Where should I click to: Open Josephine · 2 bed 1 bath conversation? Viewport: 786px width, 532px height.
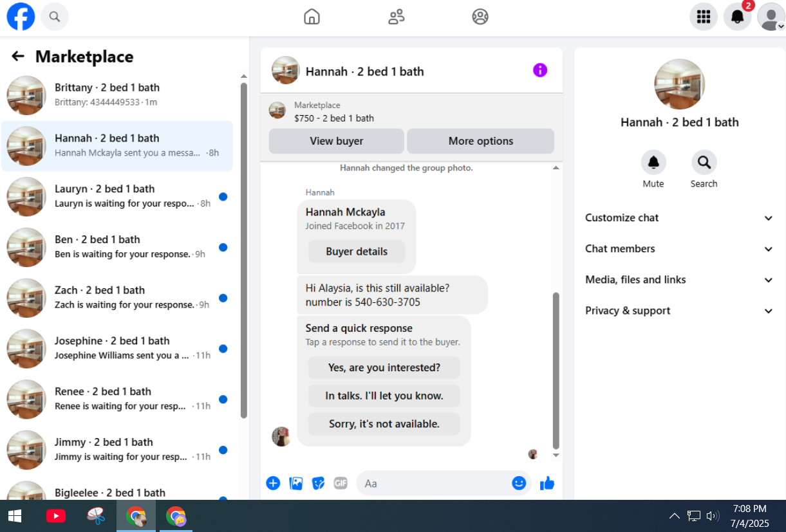pos(117,349)
